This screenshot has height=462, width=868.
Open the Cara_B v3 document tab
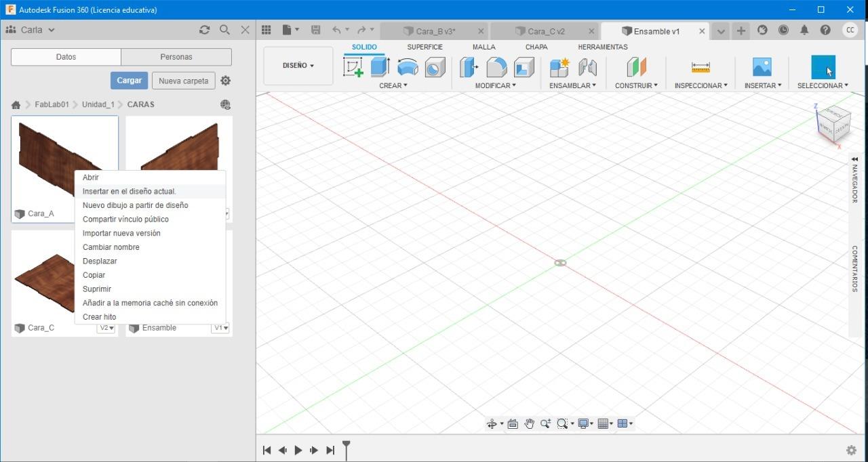point(435,31)
